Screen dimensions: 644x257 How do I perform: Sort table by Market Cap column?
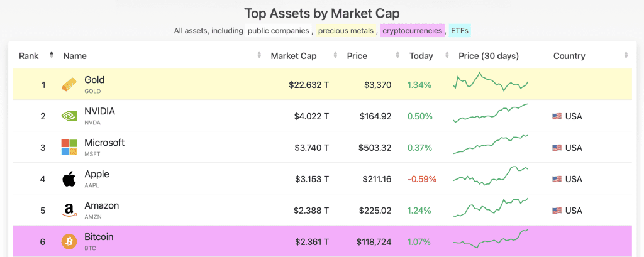point(293,56)
